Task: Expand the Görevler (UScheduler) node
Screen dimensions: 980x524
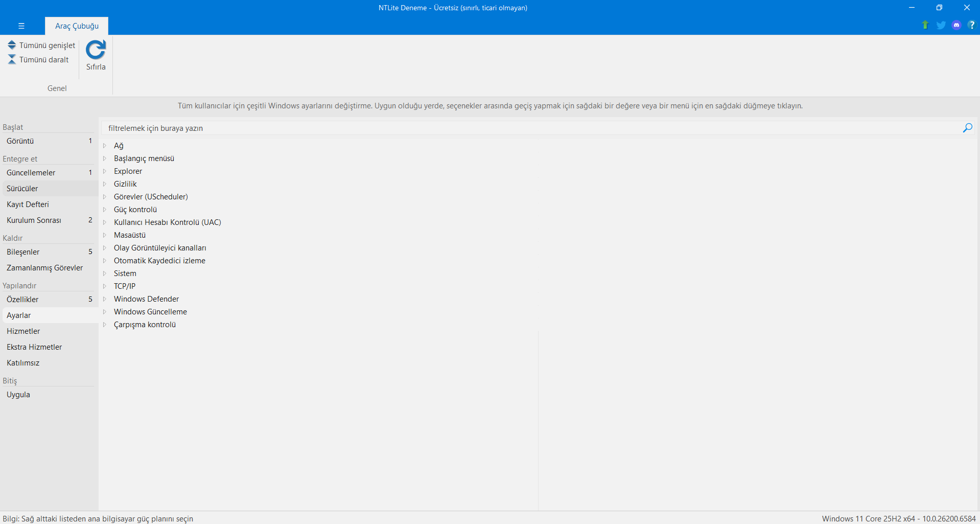Action: point(105,197)
